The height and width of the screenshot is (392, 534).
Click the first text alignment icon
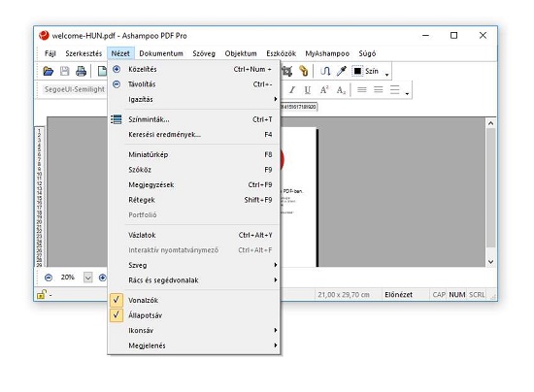pos(362,90)
